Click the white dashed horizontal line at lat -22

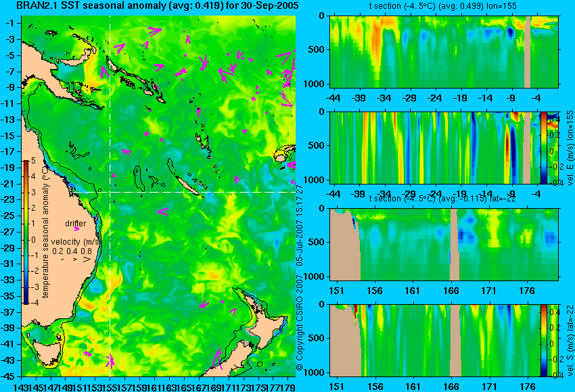(185, 192)
